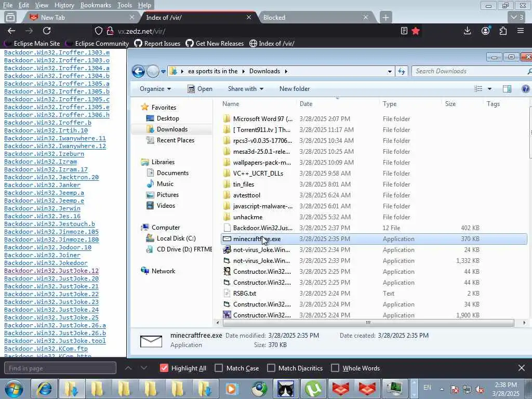Viewport: 532px width, 399px height.
Task: Toggle the Explorer preview pane icon
Action: [507, 89]
